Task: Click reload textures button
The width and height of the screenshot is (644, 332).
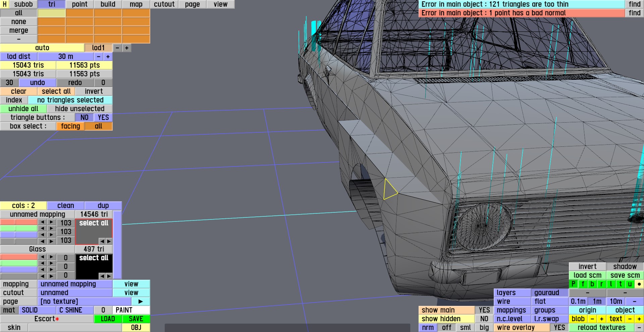Action: [x=602, y=328]
